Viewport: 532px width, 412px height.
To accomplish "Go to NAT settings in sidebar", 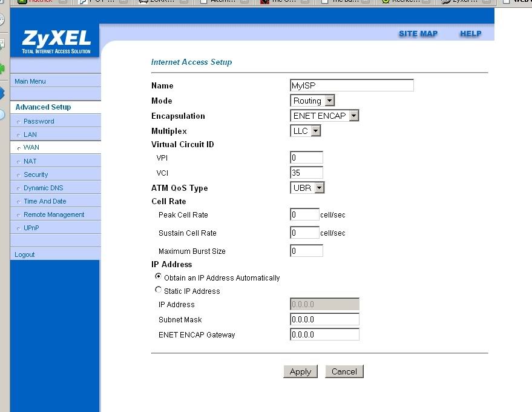I will pos(30,161).
